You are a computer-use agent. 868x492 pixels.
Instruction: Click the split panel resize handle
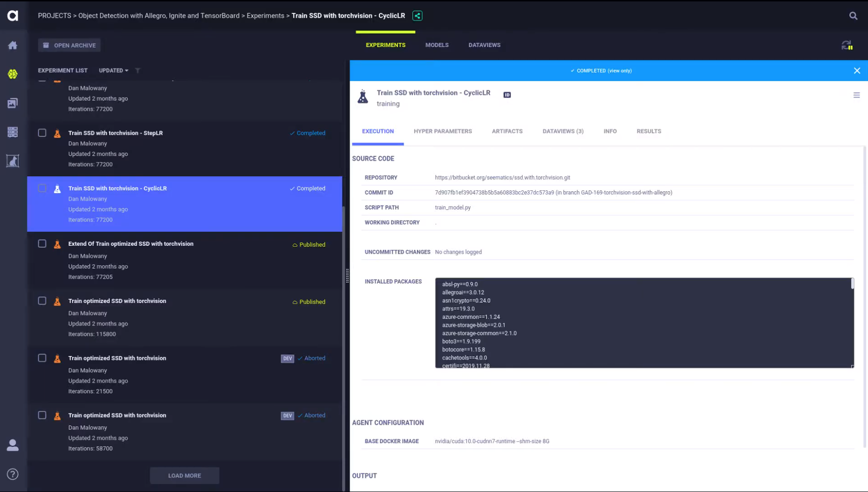tap(347, 276)
